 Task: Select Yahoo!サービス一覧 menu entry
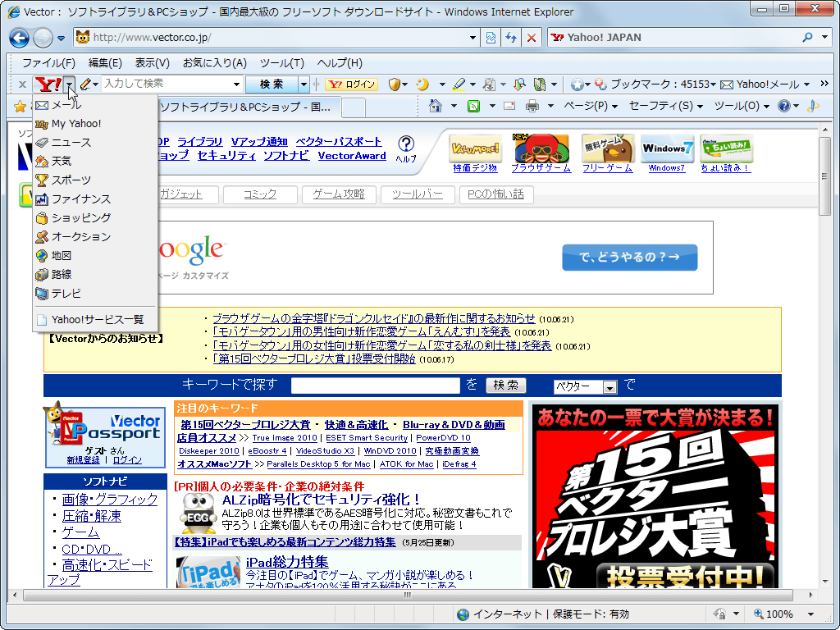[x=95, y=320]
